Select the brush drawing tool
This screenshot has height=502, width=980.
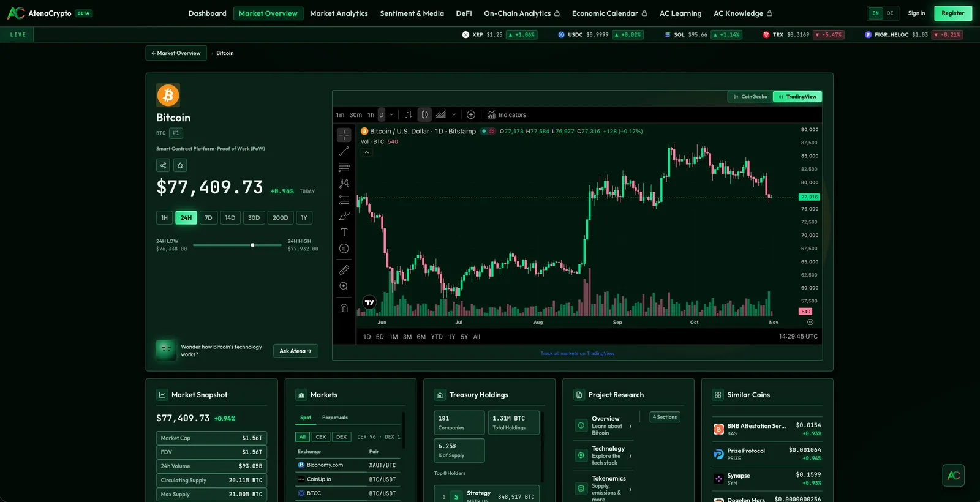pyautogui.click(x=344, y=216)
